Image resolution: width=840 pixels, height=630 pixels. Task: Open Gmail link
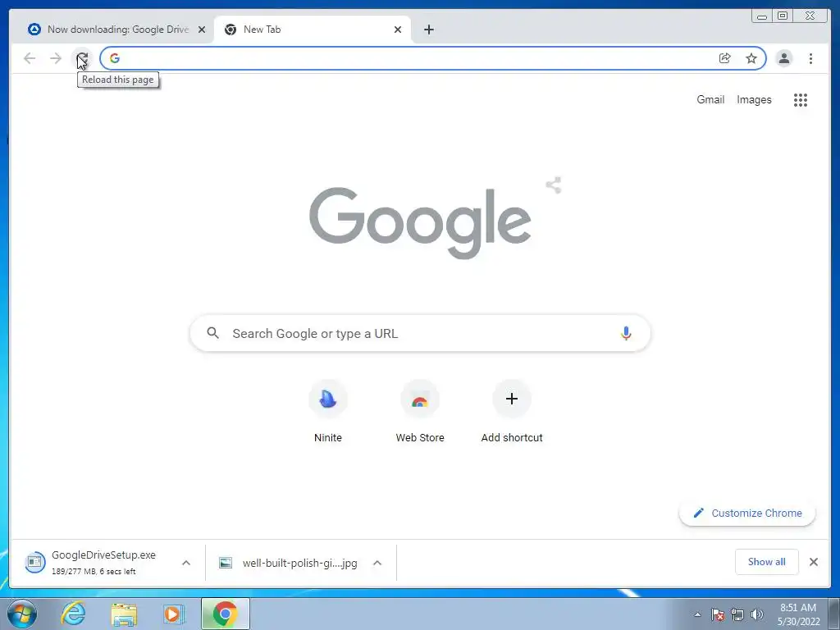pos(710,99)
